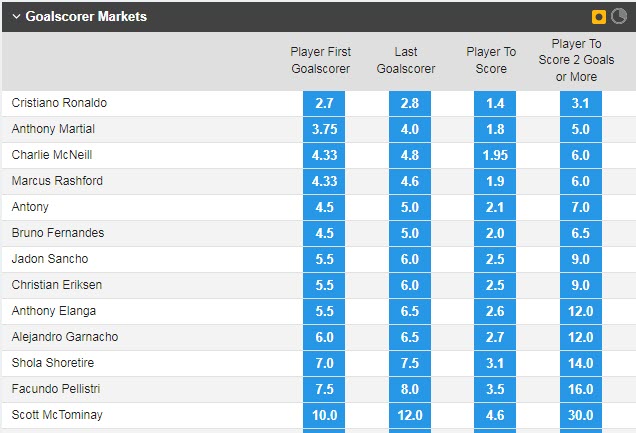Image resolution: width=636 pixels, height=433 pixels.
Task: Pick Anthony Elanga to score at 2.6
Action: (x=496, y=311)
